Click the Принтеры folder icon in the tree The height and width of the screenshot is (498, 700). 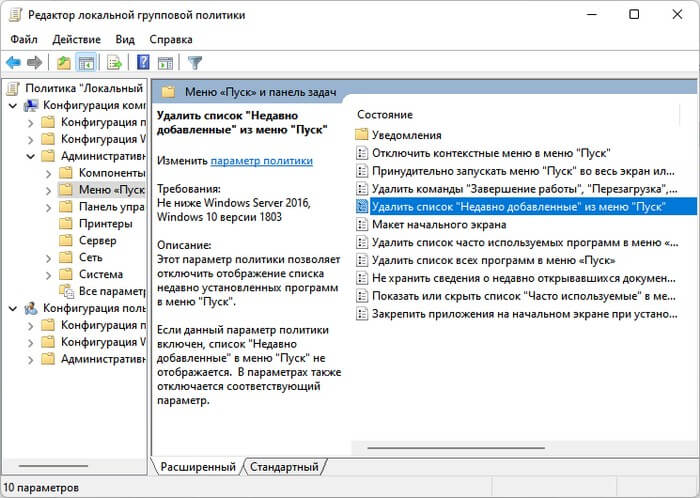click(x=66, y=223)
